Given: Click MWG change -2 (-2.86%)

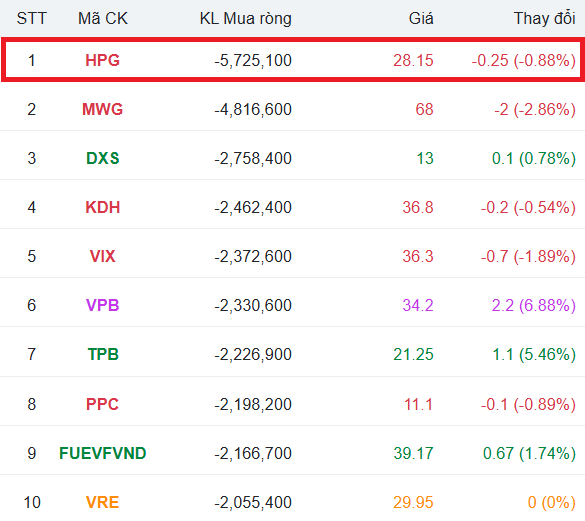Looking at the screenshot, I should (x=535, y=109).
